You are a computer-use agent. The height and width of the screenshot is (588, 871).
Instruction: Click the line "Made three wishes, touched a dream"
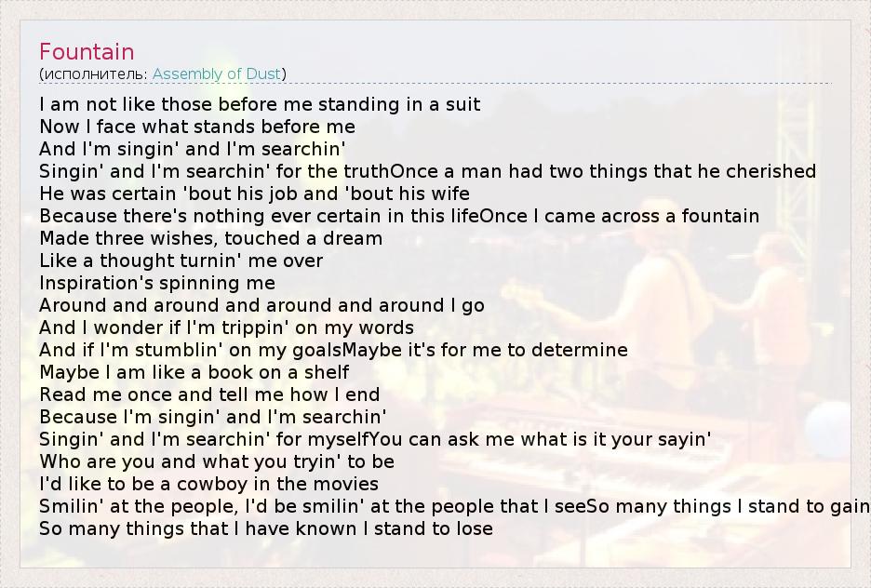[210, 238]
